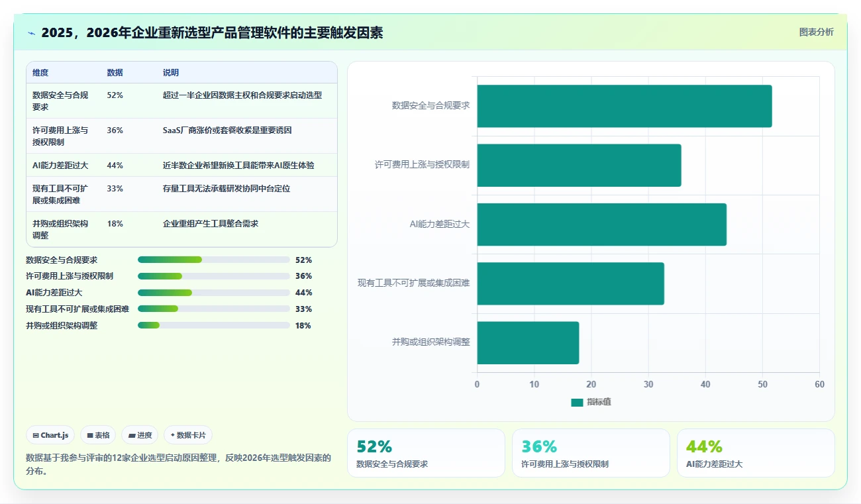Click the 18% value beside progress bar

[304, 326]
